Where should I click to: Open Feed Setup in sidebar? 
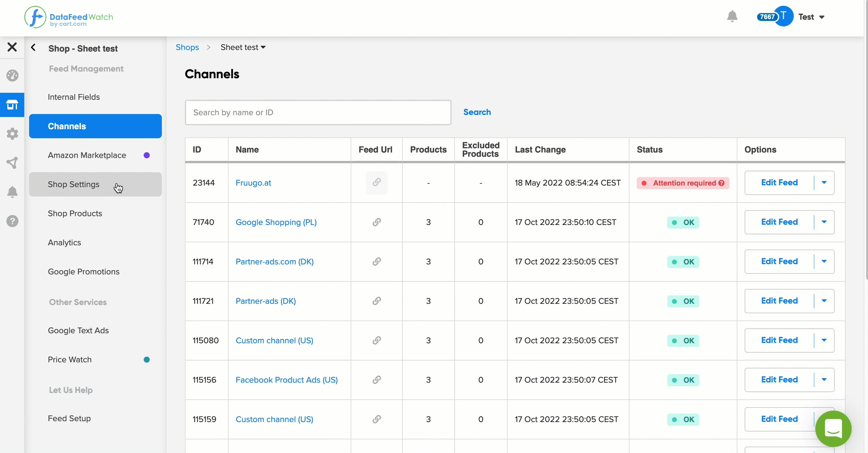pos(95,419)
